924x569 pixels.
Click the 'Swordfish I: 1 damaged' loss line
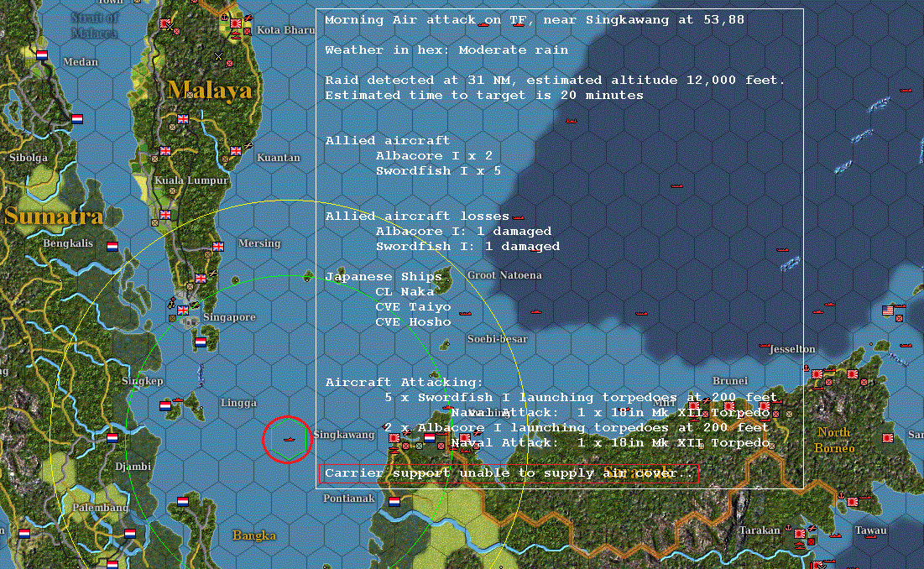pos(468,246)
